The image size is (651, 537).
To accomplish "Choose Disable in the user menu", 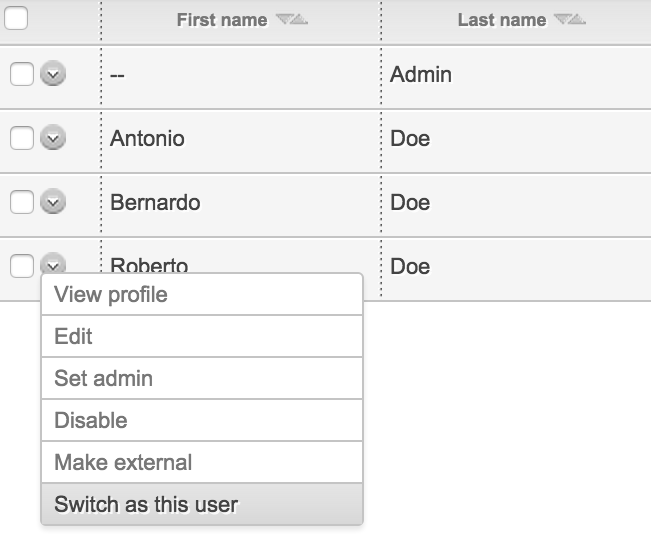I will tap(202, 420).
